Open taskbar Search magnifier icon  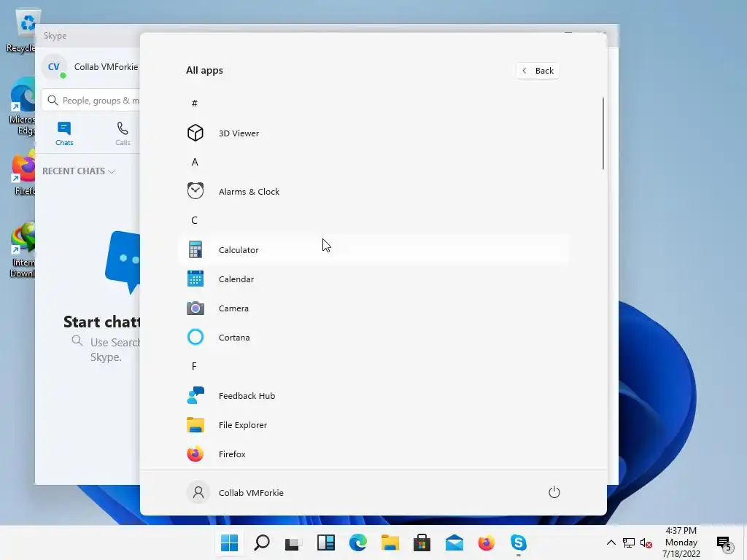262,542
